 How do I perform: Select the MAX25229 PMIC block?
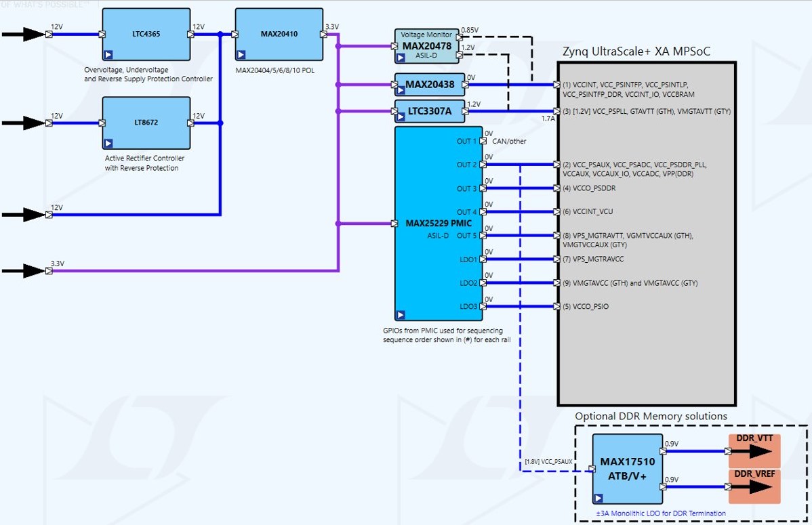[x=439, y=223]
